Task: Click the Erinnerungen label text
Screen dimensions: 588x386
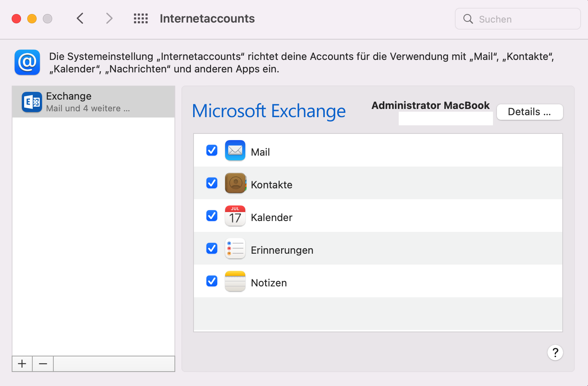Action: click(282, 250)
